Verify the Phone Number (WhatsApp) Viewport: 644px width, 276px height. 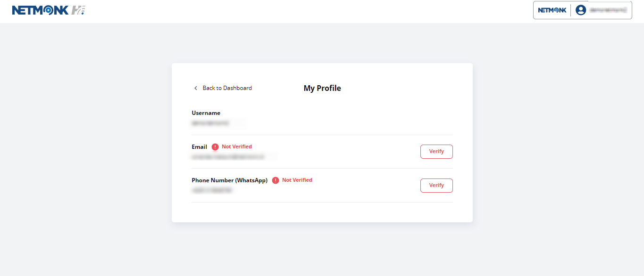coord(436,186)
